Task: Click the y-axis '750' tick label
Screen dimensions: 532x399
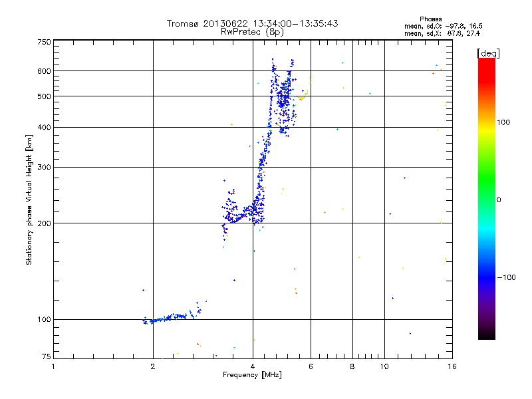Action: point(45,42)
